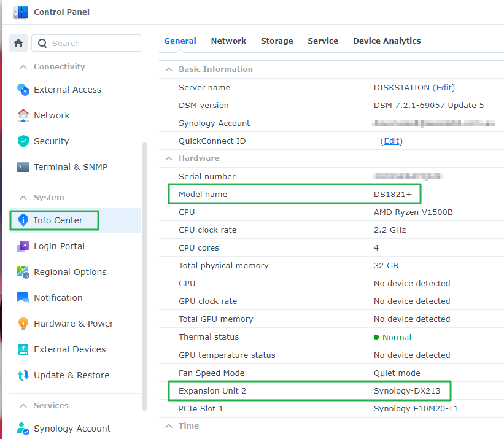
Task: Open the Device Analytics tab
Action: pyautogui.click(x=387, y=41)
